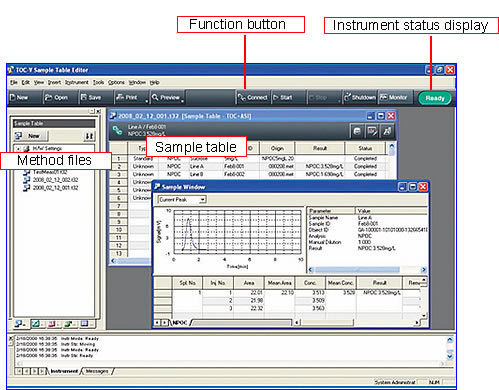
Task: Close the side panel with its small X
Action: click(98, 111)
